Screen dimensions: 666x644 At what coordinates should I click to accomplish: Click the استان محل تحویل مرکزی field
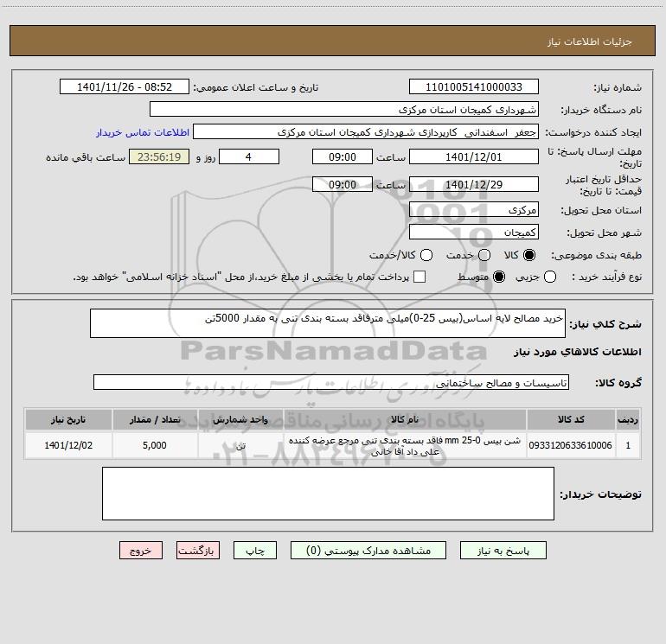pyautogui.click(x=474, y=210)
